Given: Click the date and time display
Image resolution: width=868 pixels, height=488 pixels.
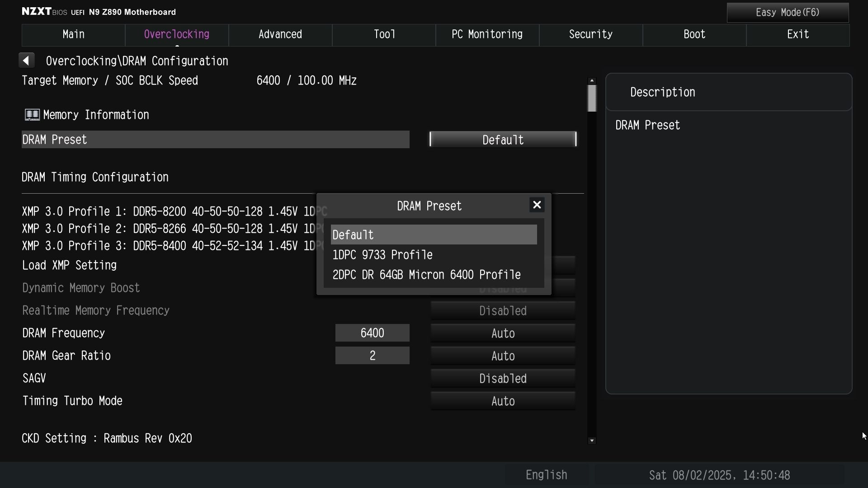Looking at the screenshot, I should click(719, 475).
